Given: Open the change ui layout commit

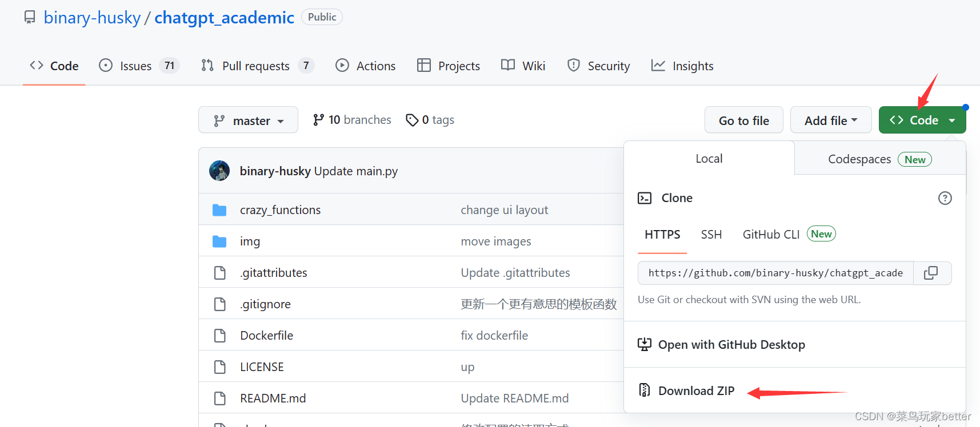Looking at the screenshot, I should coord(505,210).
